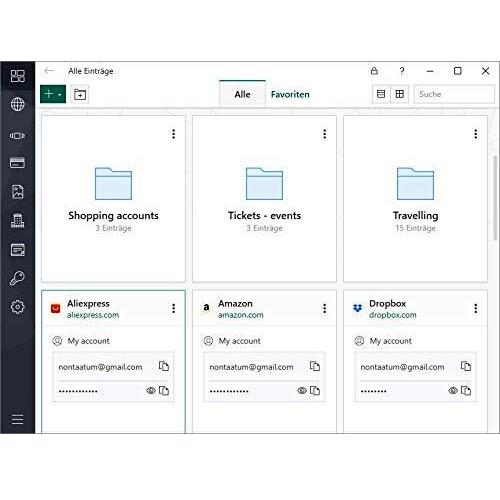Open the password generator key icon

17,278
